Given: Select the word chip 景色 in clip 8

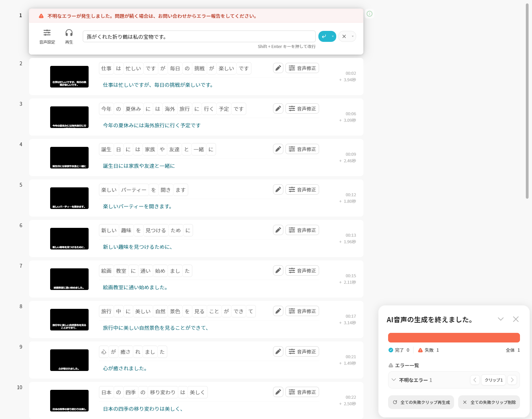Looking at the screenshot, I should coord(175,311).
